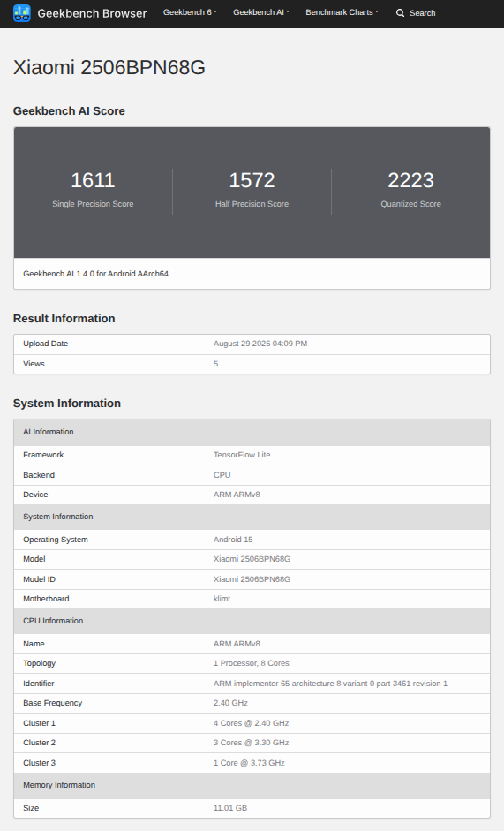
Task: Click the Result Information heading
Action: click(64, 319)
